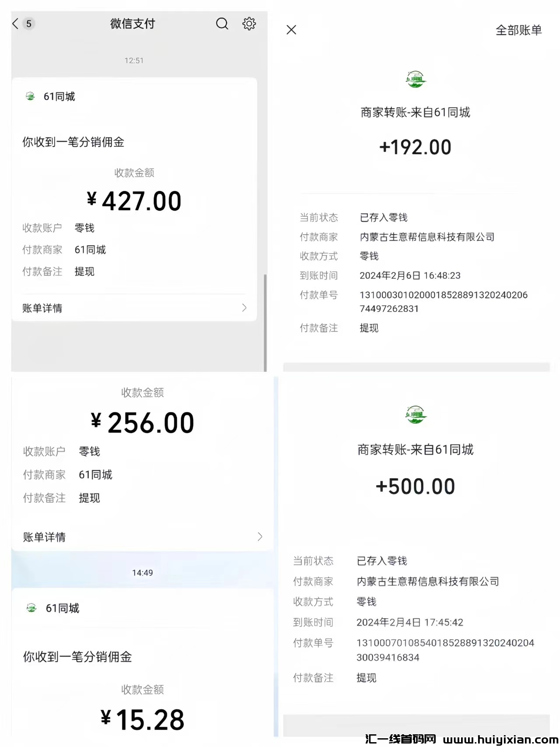The width and height of the screenshot is (560, 747).
Task: Close the bill detail with X
Action: coord(291,30)
